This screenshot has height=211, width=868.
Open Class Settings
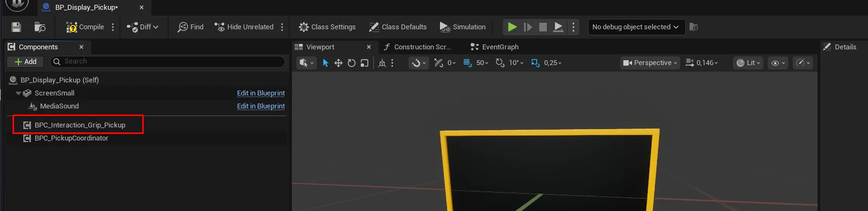[327, 27]
